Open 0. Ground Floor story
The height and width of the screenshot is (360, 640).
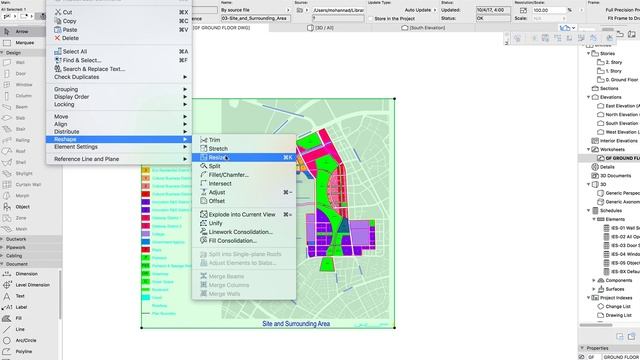(618, 80)
